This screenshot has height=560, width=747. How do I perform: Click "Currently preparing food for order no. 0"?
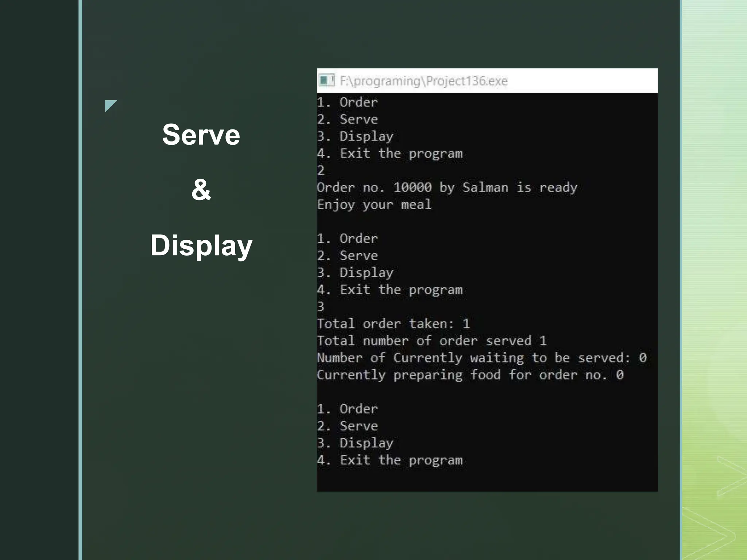coord(470,375)
